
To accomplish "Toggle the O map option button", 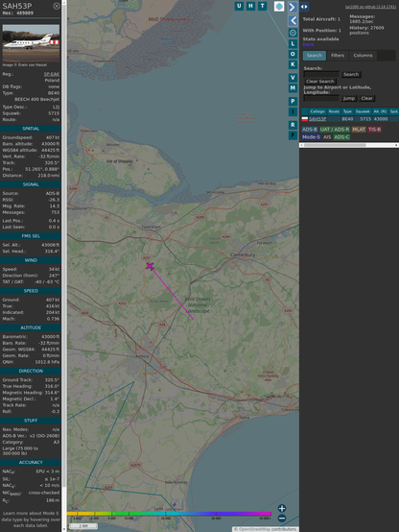I will pos(293,54).
